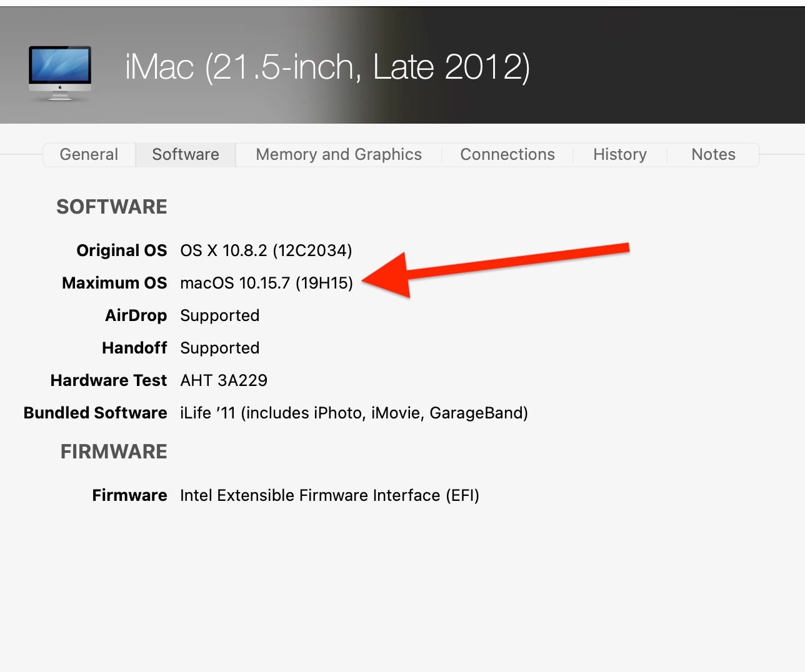Click the macOS 10.15.7 (19H15) value
Image resolution: width=805 pixels, height=672 pixels.
(x=266, y=283)
